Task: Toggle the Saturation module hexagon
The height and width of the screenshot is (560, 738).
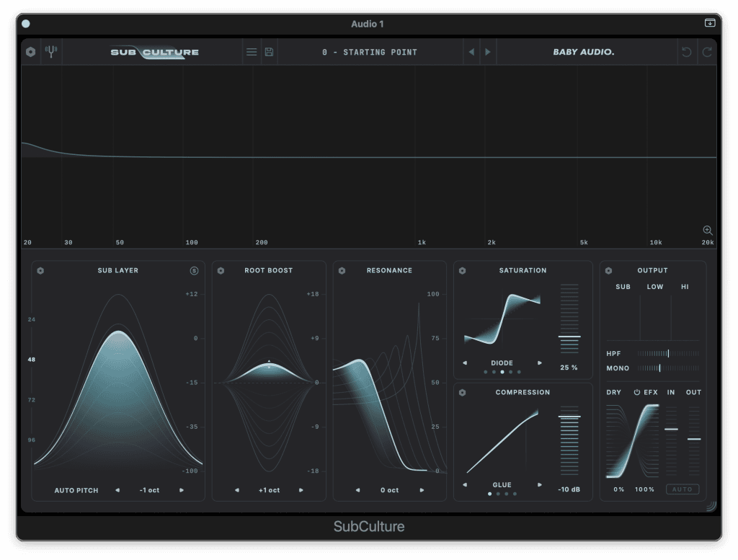Action: coord(462,270)
